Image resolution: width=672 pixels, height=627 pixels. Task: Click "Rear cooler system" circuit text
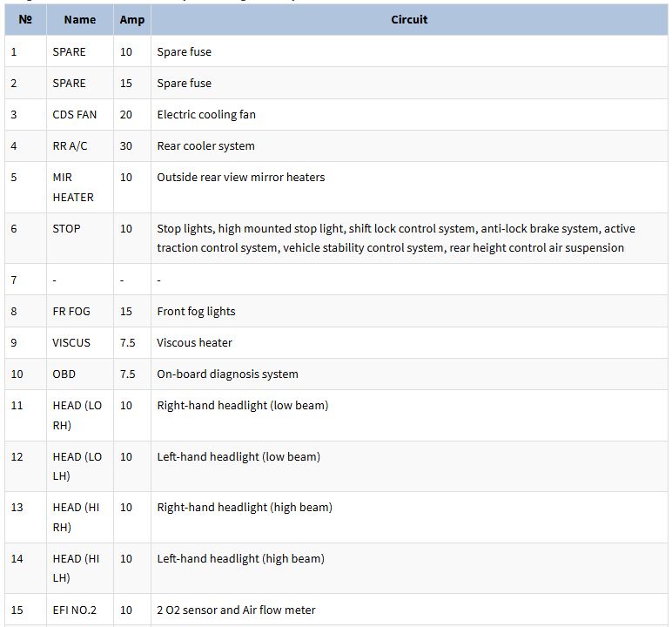[205, 145]
